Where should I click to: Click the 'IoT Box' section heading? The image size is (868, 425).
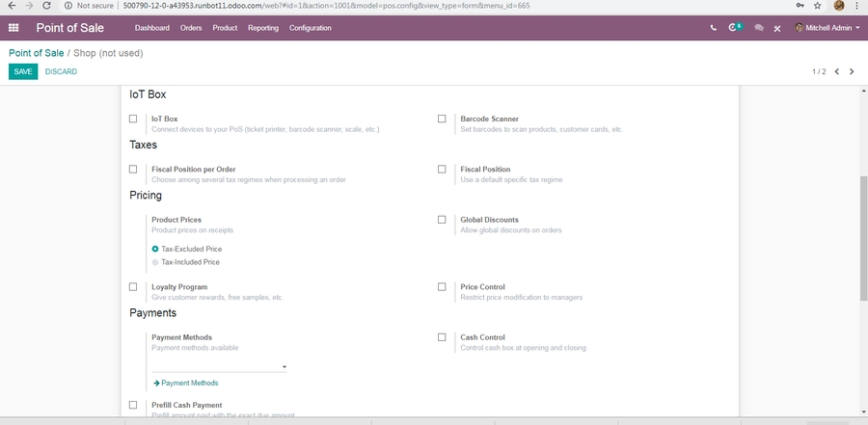[148, 94]
